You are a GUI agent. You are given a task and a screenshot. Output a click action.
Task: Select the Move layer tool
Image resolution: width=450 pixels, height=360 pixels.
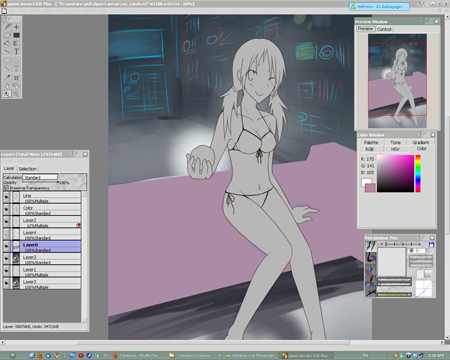pyautogui.click(x=16, y=27)
